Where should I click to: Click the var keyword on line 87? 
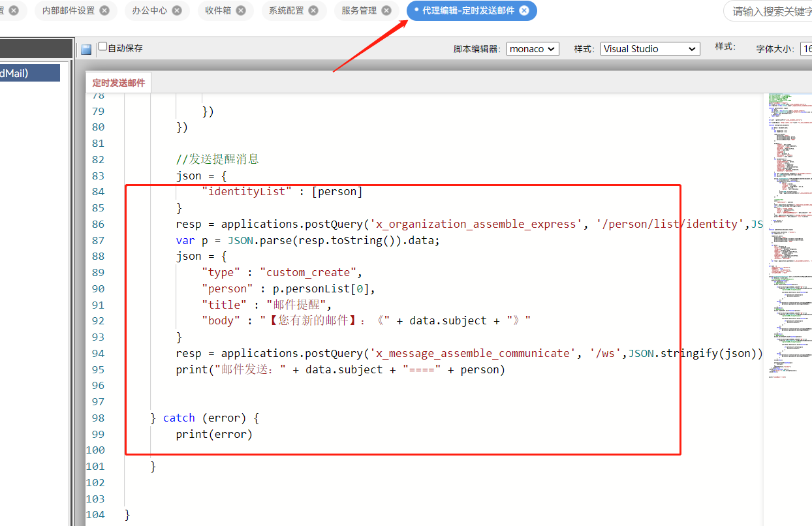(185, 240)
